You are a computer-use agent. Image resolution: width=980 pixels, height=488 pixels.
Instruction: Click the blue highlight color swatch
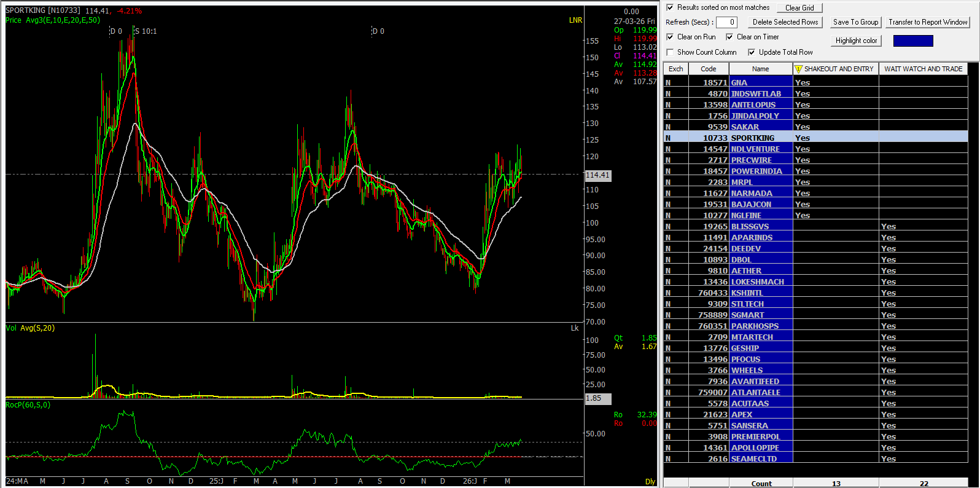click(912, 41)
